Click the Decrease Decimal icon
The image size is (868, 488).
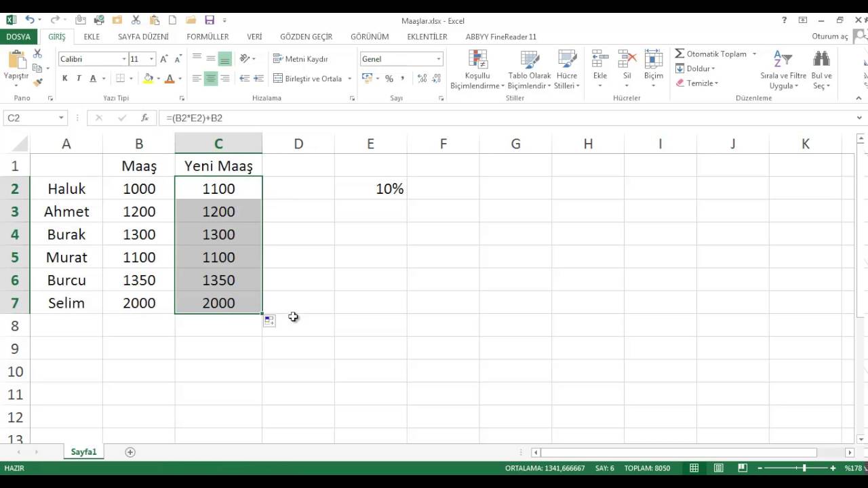point(437,79)
